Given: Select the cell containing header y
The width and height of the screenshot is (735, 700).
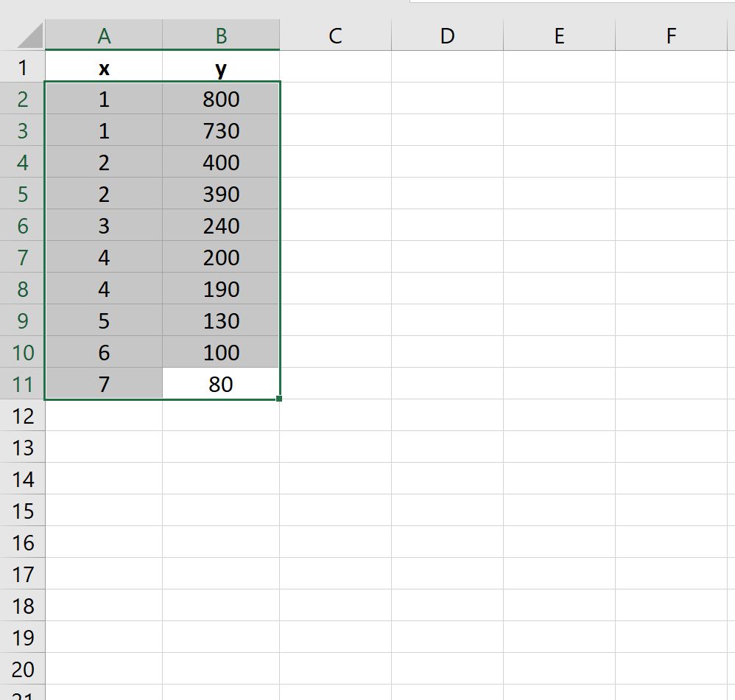Looking at the screenshot, I should point(220,66).
